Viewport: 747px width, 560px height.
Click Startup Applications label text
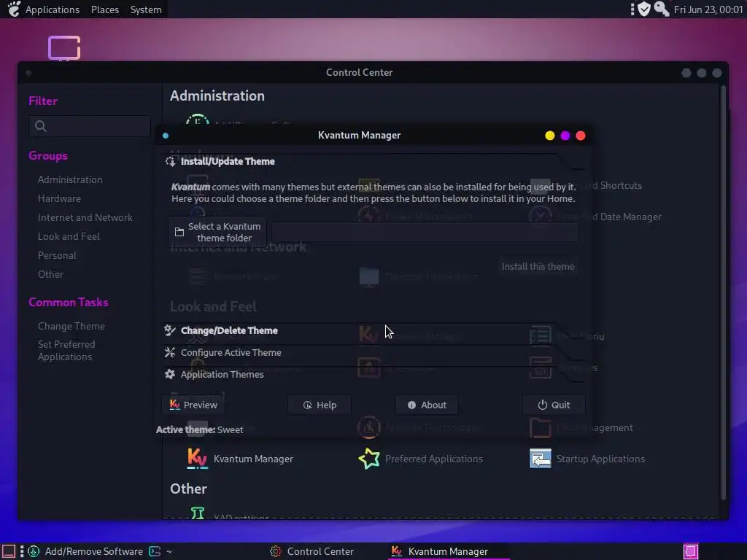[600, 459]
